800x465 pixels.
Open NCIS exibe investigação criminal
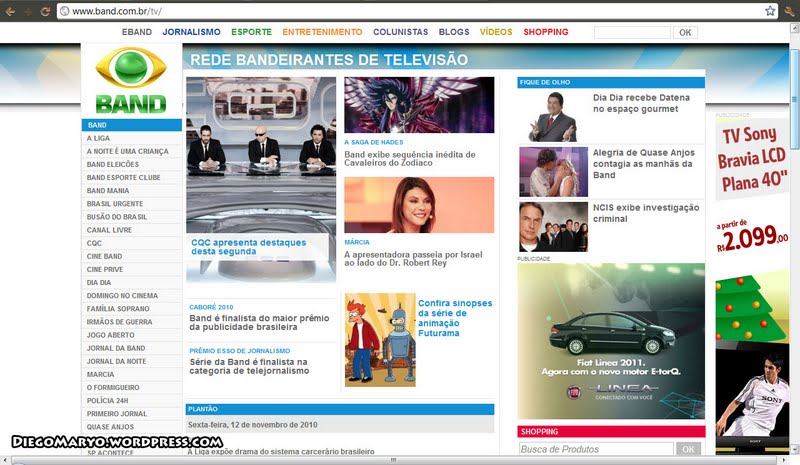pos(646,213)
